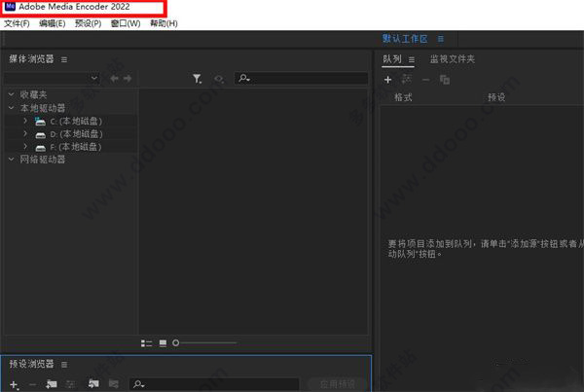Add source to queue with plus icon
This screenshot has height=392, width=584.
click(387, 80)
